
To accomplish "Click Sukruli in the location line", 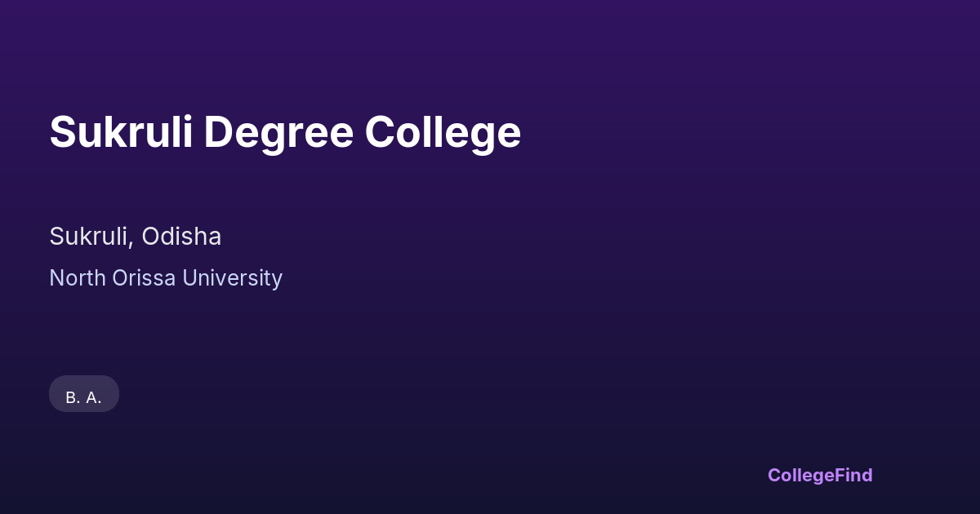I will click(x=90, y=237).
